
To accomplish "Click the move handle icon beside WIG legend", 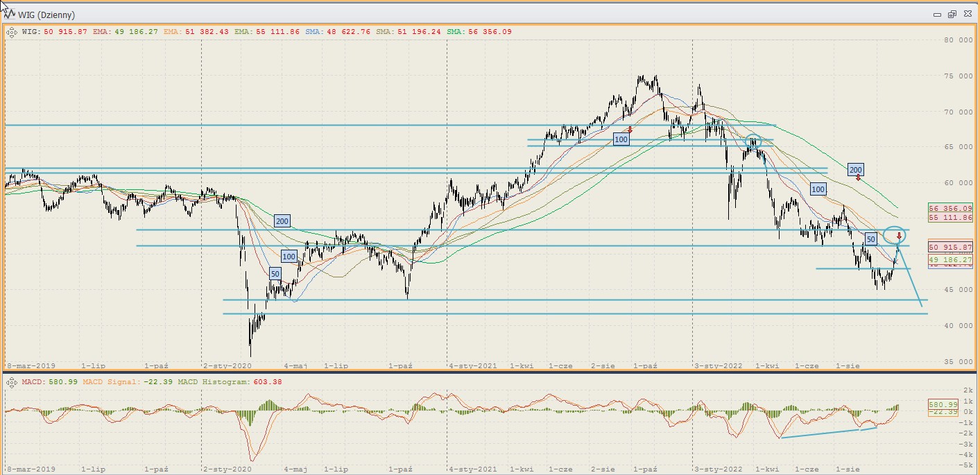I will (x=12, y=32).
